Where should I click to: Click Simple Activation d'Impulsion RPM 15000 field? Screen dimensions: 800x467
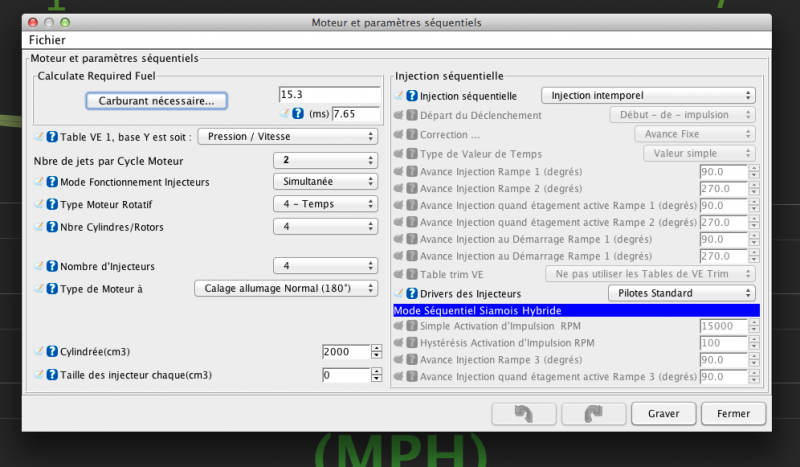pyautogui.click(x=723, y=326)
